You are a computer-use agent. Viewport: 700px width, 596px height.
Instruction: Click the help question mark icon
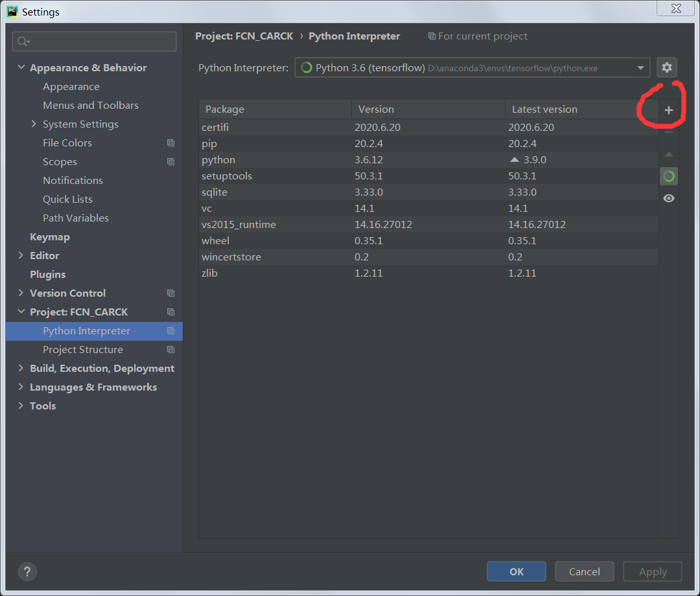[x=27, y=571]
